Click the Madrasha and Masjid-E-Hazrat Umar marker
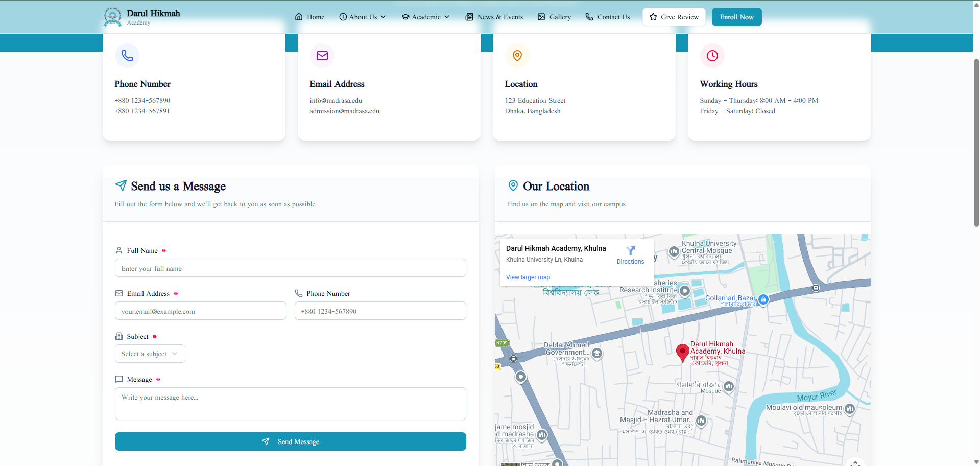Viewport: 980px width, 466px height. (701, 421)
